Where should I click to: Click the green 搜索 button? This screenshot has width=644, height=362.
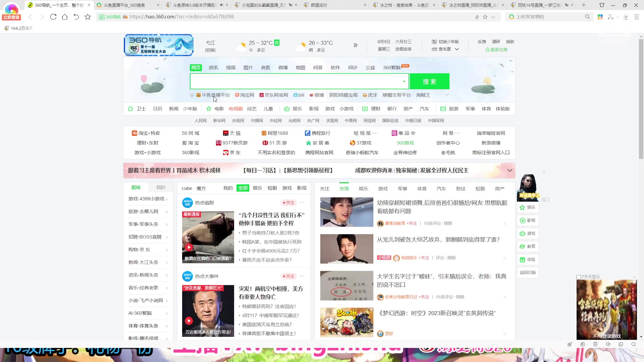(x=429, y=81)
